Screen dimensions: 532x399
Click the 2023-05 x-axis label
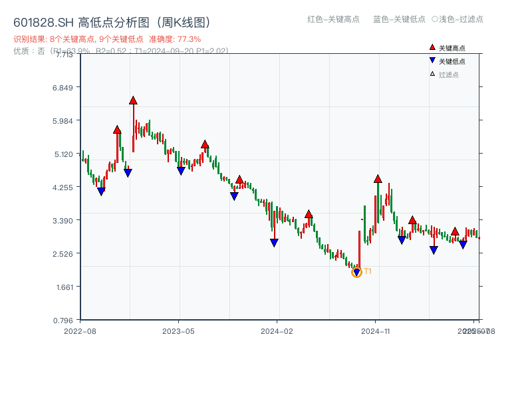click(x=178, y=331)
